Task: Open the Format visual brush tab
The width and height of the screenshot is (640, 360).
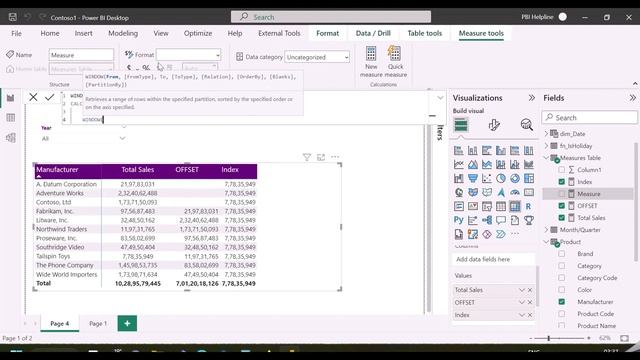Action: (x=494, y=124)
